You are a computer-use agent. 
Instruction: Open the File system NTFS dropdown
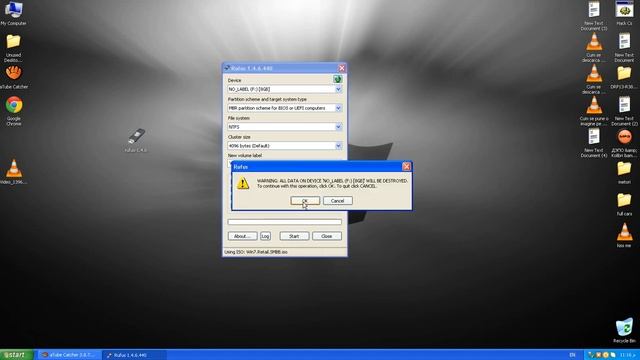coord(338,127)
